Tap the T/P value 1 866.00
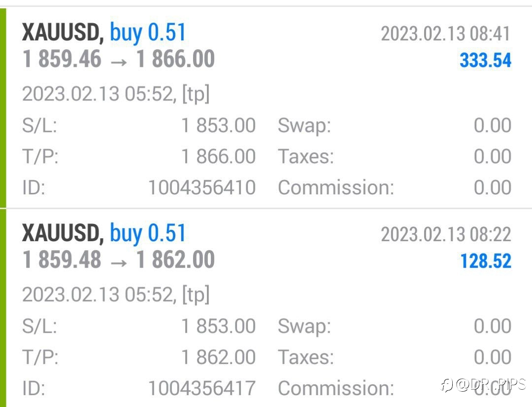Image resolution: width=532 pixels, height=407 pixels. [219, 156]
